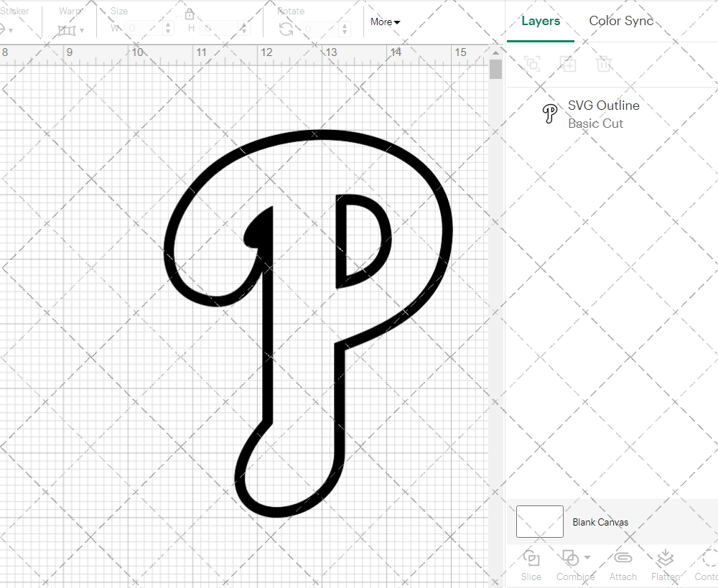Toggle the size aspect ratio lock
The width and height of the screenshot is (718, 588).
[x=190, y=15]
